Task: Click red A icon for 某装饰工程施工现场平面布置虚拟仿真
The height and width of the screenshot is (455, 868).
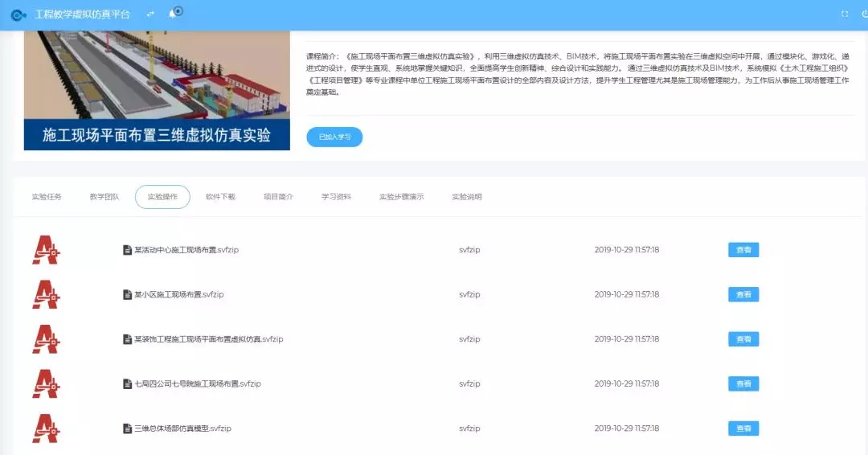Action: click(46, 339)
